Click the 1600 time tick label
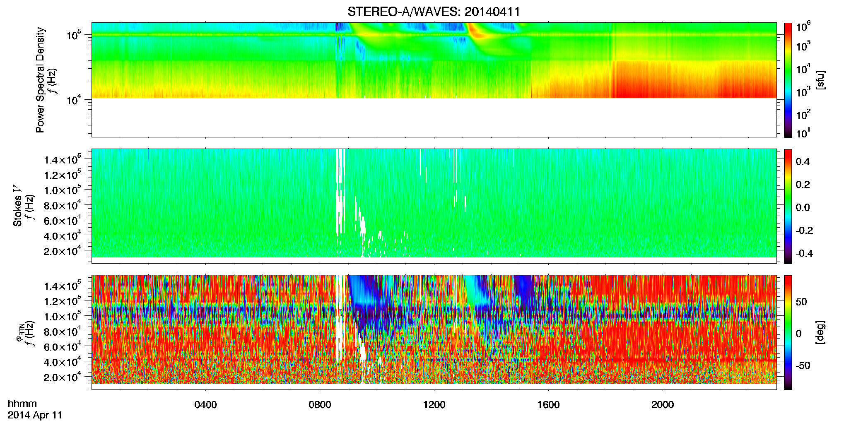868x447 pixels. click(548, 405)
